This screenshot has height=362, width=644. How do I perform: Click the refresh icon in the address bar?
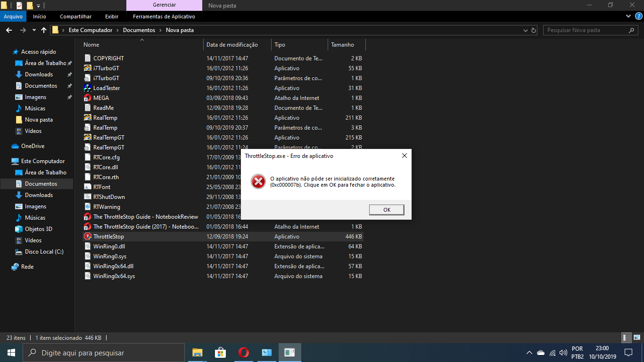click(x=534, y=30)
